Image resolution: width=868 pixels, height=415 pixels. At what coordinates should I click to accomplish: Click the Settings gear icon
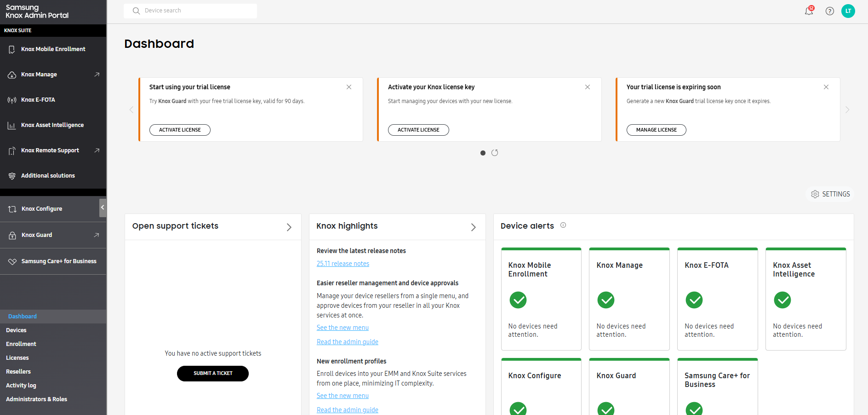tap(815, 194)
